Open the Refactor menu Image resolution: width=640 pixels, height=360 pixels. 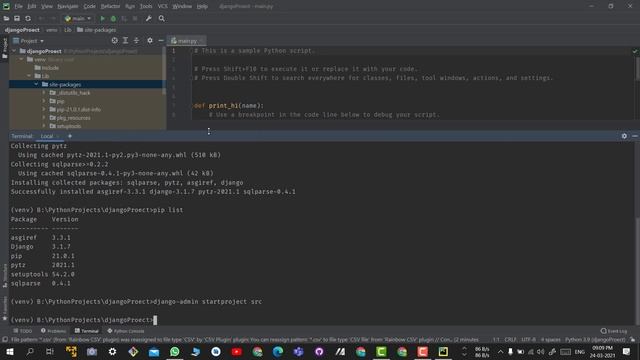[110, 6]
